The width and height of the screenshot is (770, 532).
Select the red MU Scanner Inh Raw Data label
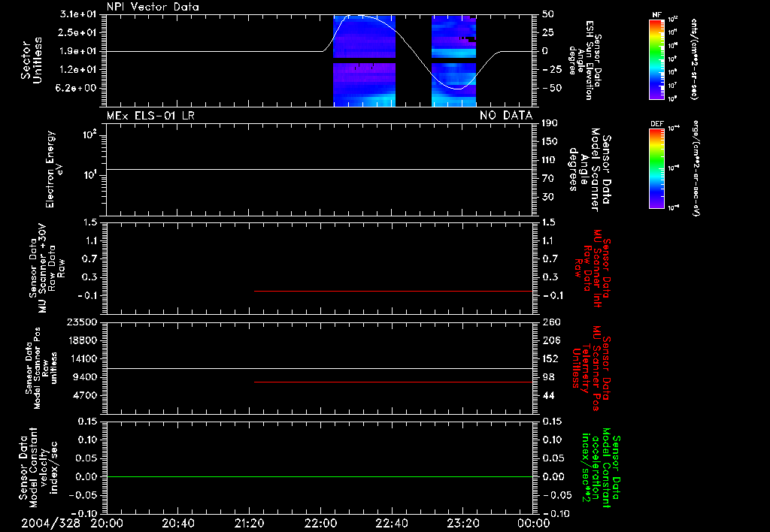pos(593,268)
